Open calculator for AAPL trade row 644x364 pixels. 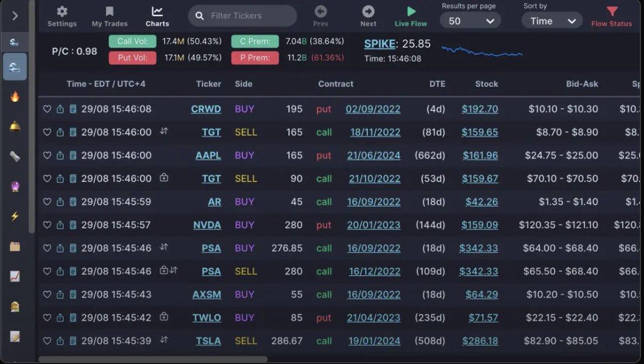click(73, 155)
